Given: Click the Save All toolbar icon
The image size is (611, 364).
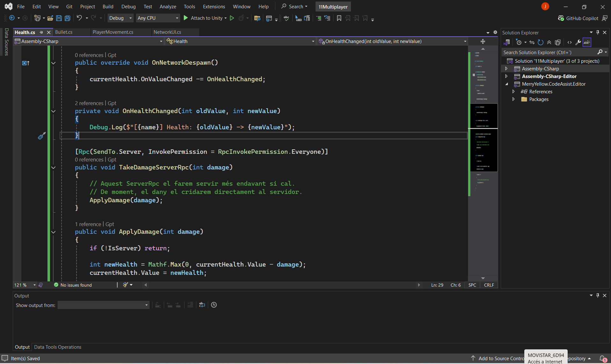Looking at the screenshot, I should point(68,18).
